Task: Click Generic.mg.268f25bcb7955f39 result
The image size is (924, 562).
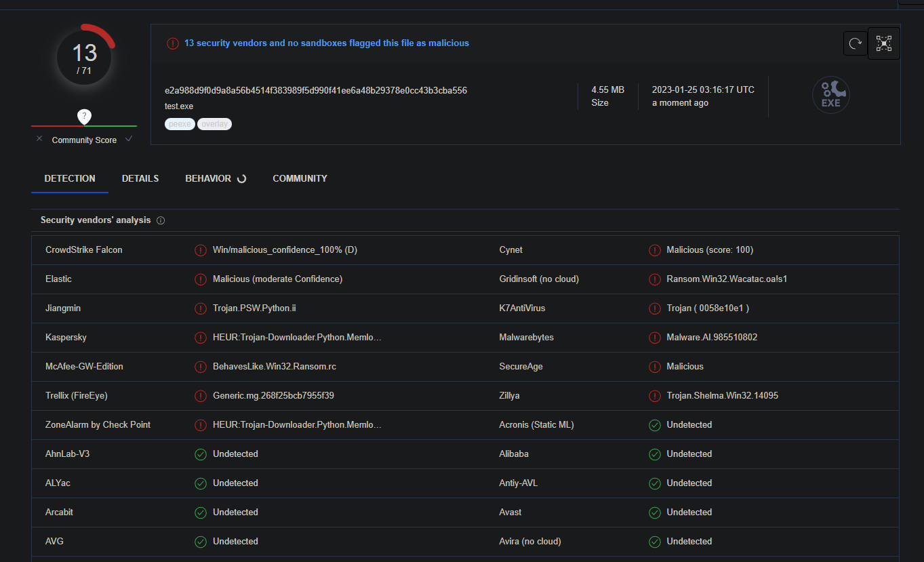Action: pos(273,396)
